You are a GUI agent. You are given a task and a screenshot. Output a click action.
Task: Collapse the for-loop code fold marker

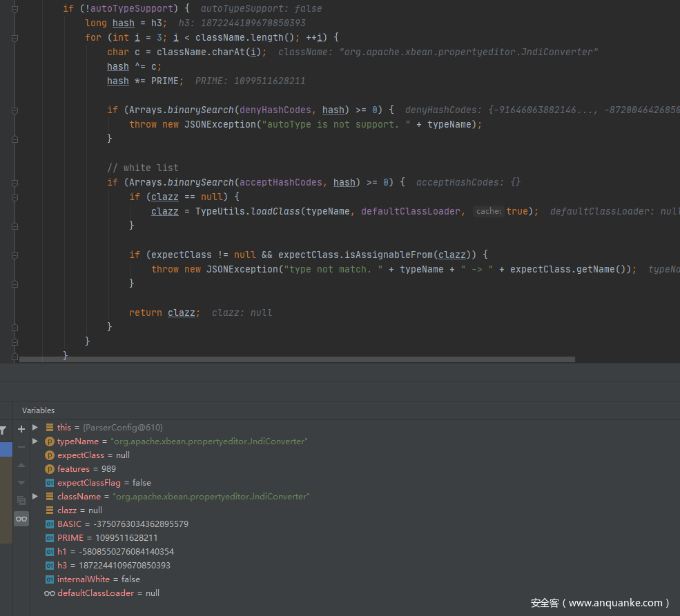pyautogui.click(x=14, y=37)
